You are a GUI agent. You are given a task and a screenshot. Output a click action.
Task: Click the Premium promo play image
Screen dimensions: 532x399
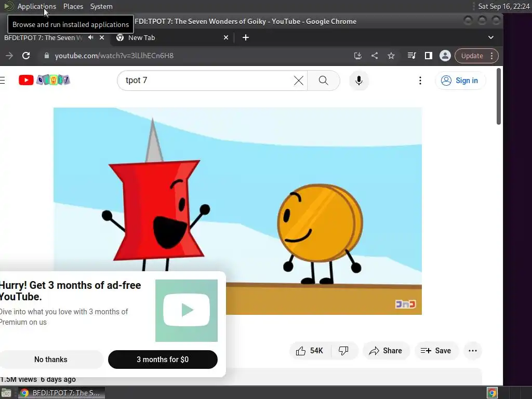click(x=187, y=311)
